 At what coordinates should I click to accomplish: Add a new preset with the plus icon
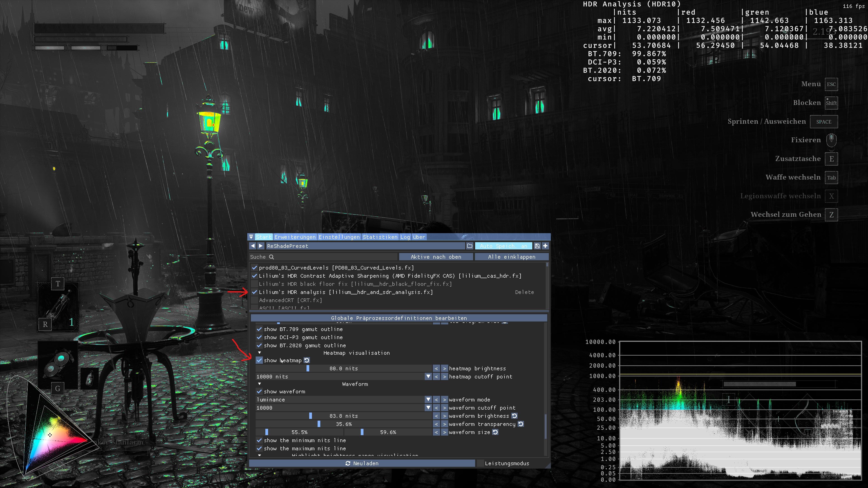(x=545, y=246)
